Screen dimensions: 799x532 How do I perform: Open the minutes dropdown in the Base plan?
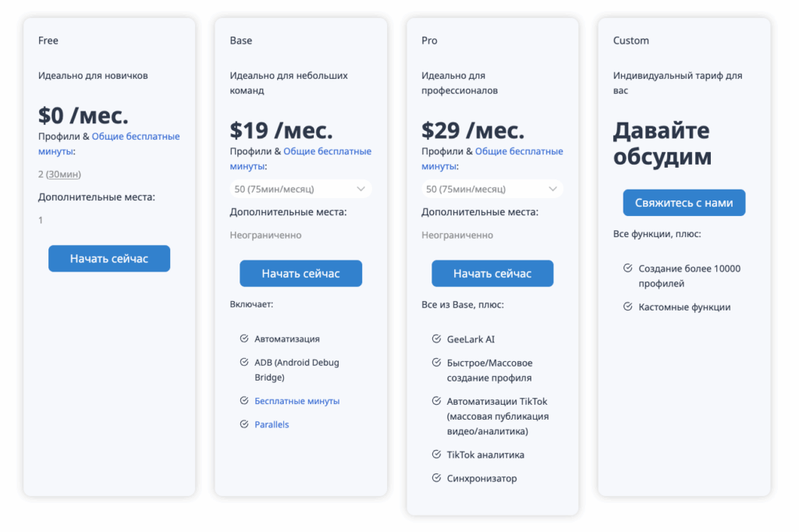300,188
